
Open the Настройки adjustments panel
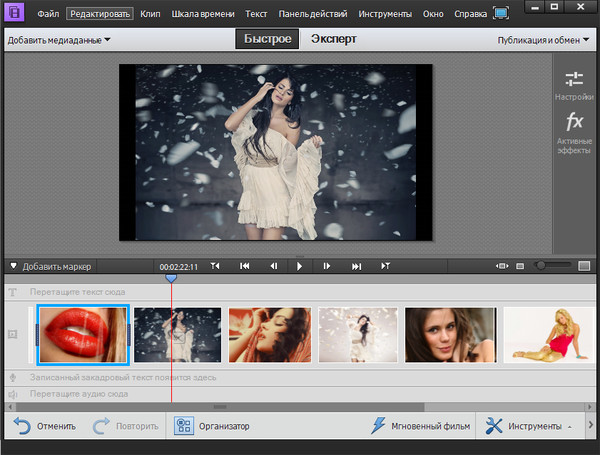574,85
